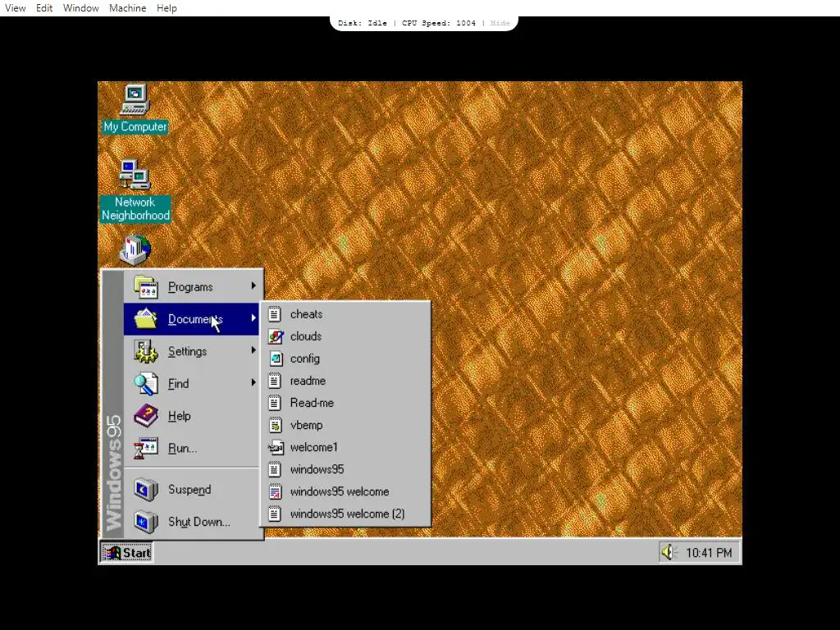Open the View menu

click(x=15, y=8)
